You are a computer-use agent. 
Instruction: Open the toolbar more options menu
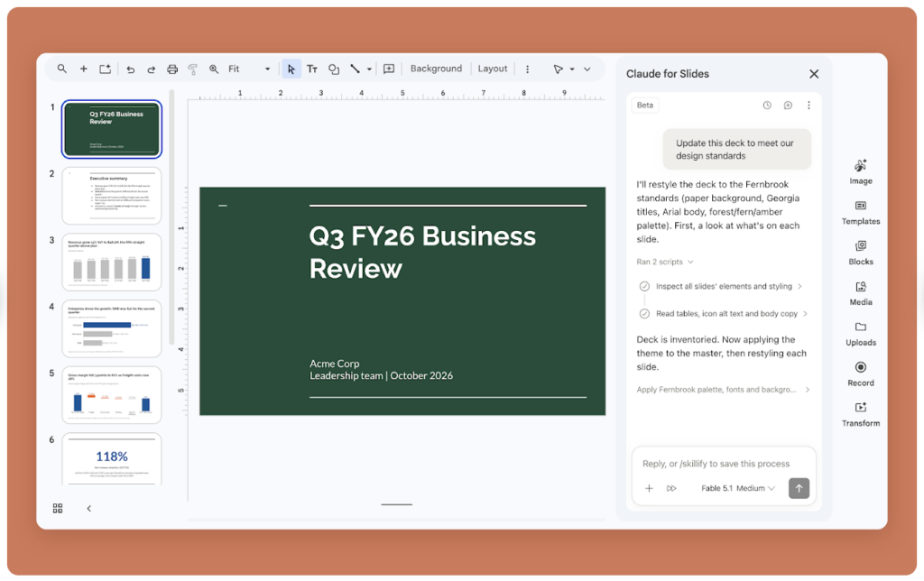527,69
